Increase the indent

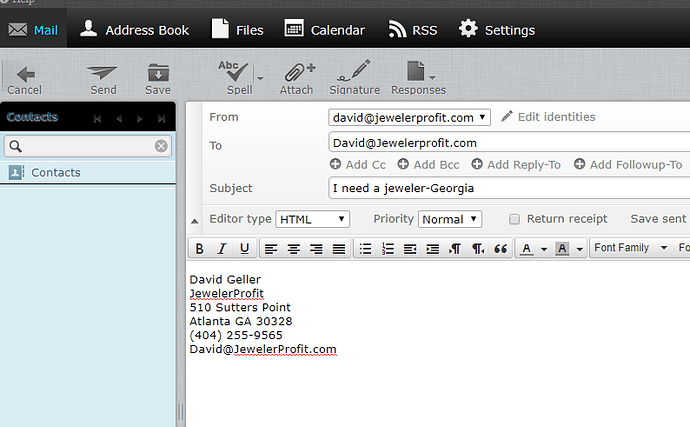(x=433, y=249)
